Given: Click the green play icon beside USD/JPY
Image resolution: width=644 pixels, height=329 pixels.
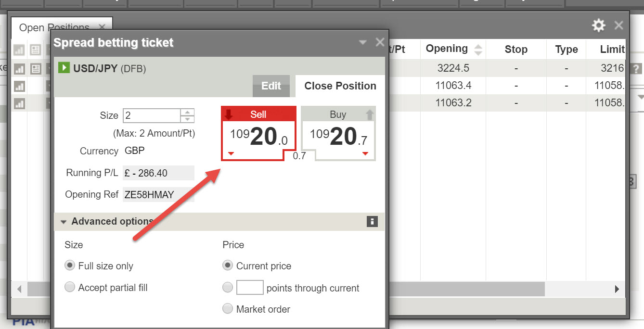Looking at the screenshot, I should [x=64, y=68].
